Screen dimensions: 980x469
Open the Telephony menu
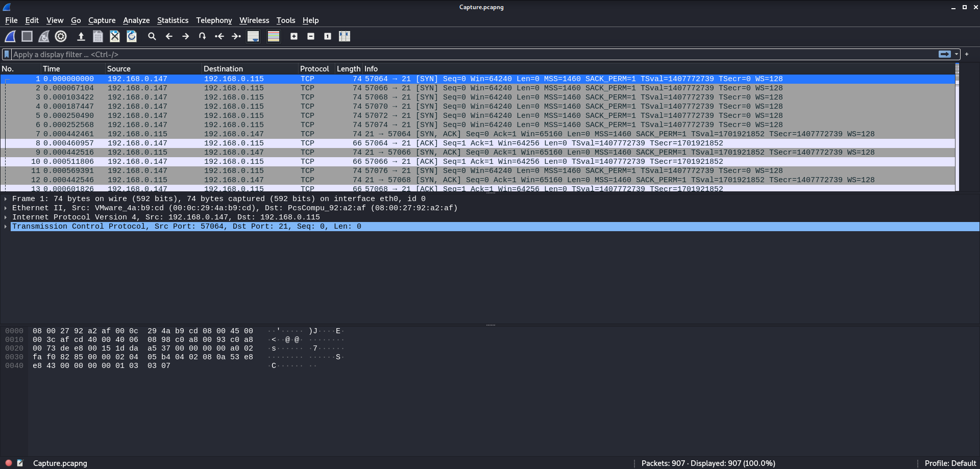214,20
